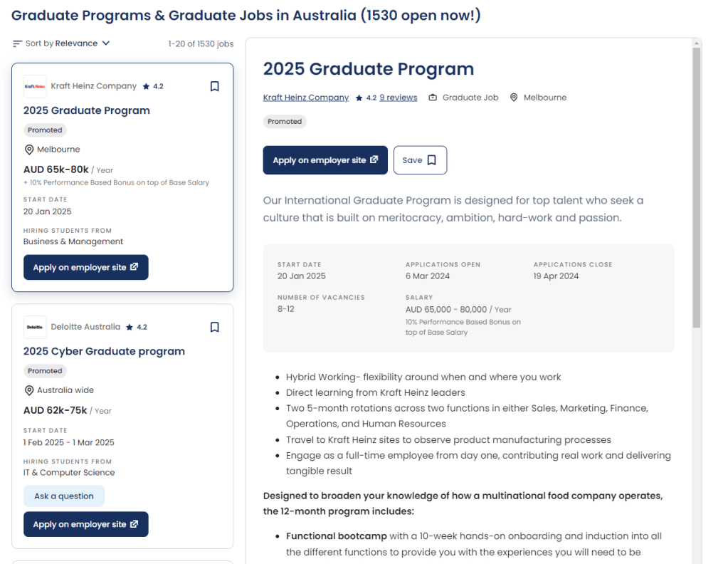The height and width of the screenshot is (564, 728).
Task: Select the 2025 Graduate Program card title
Action: coord(87,110)
